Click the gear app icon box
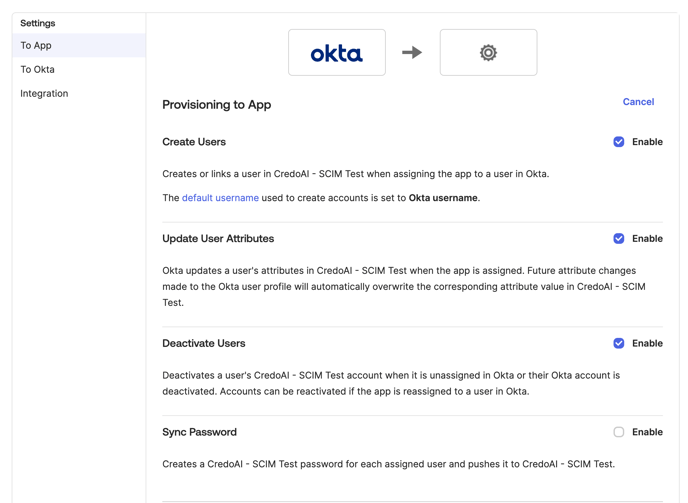688x503 pixels. point(488,53)
